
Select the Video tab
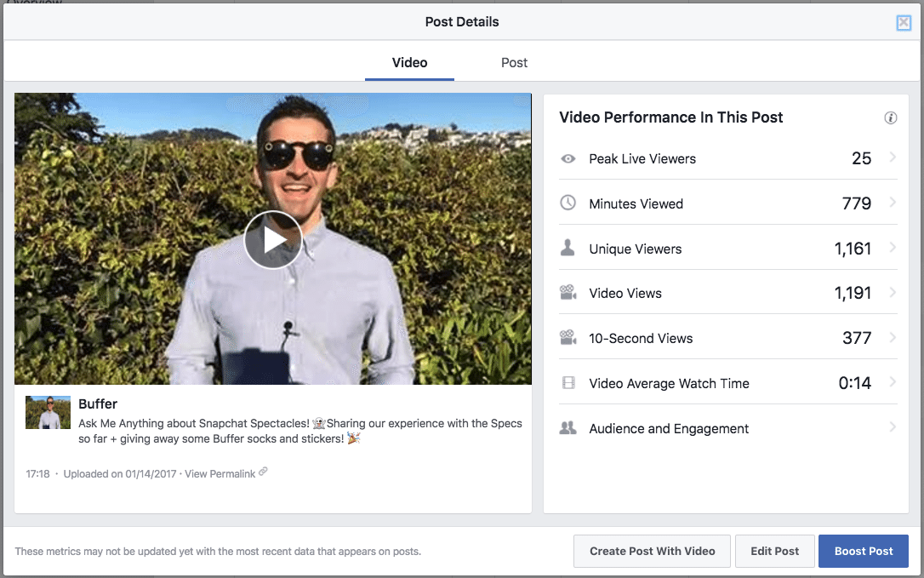tap(409, 62)
